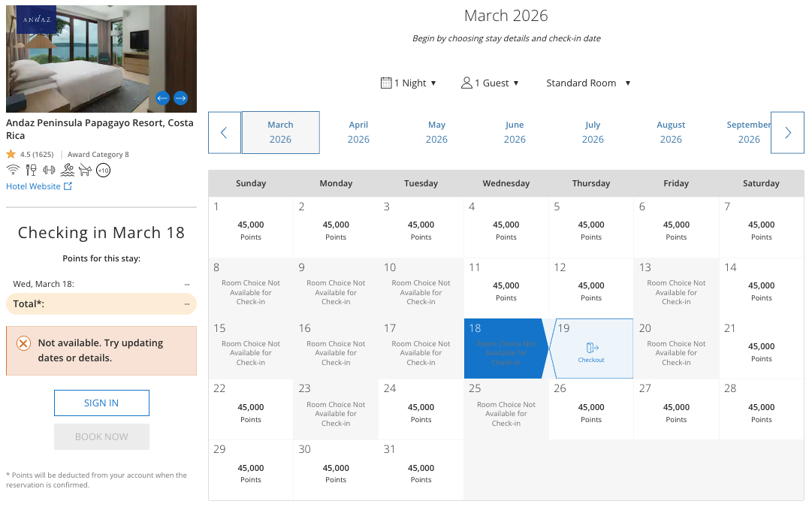Screen dimensions: 812x507
Task: Select March 29 as check-in date
Action: [251, 469]
